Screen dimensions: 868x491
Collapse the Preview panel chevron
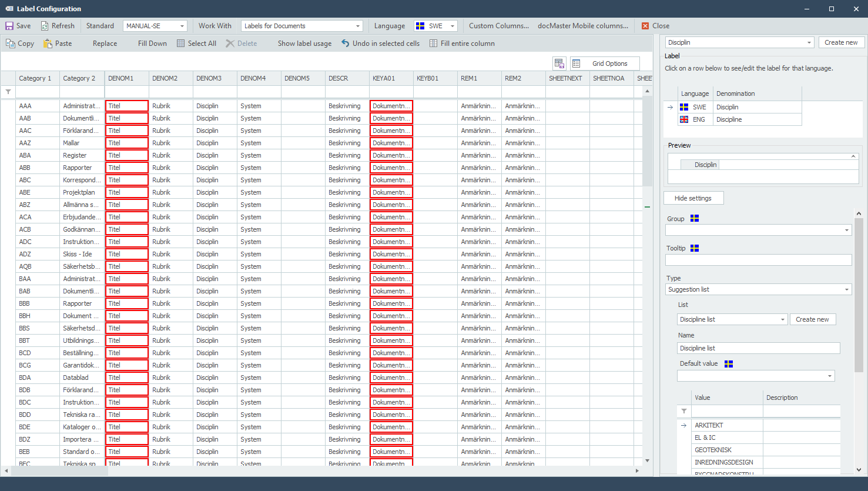click(x=853, y=156)
